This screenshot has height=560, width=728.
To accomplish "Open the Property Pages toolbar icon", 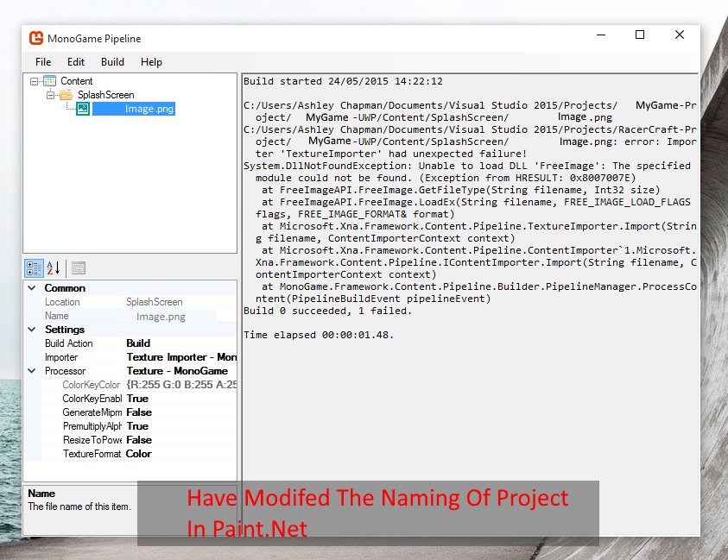I will [x=79, y=268].
